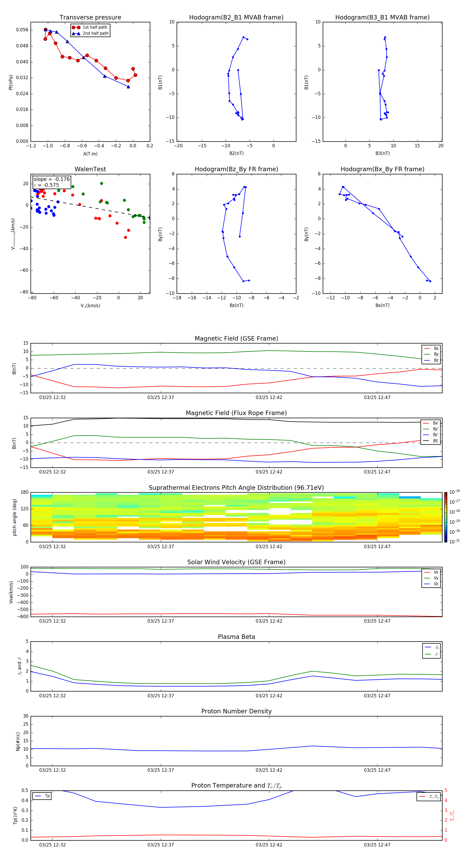The height and width of the screenshot is (868, 473).
Task: Click the '10-26' colorbar top label
Action: pyautogui.click(x=455, y=492)
